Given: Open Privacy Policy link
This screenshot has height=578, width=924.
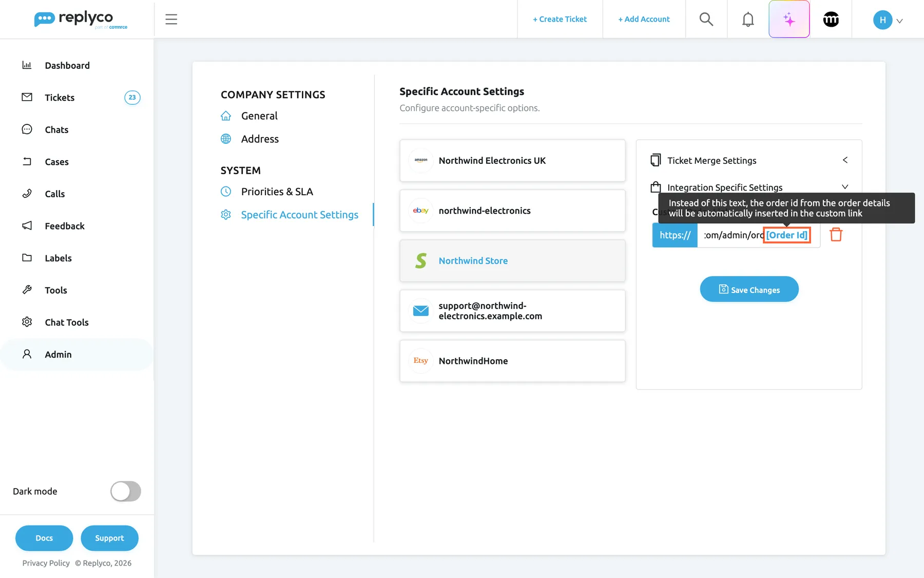Looking at the screenshot, I should point(46,563).
